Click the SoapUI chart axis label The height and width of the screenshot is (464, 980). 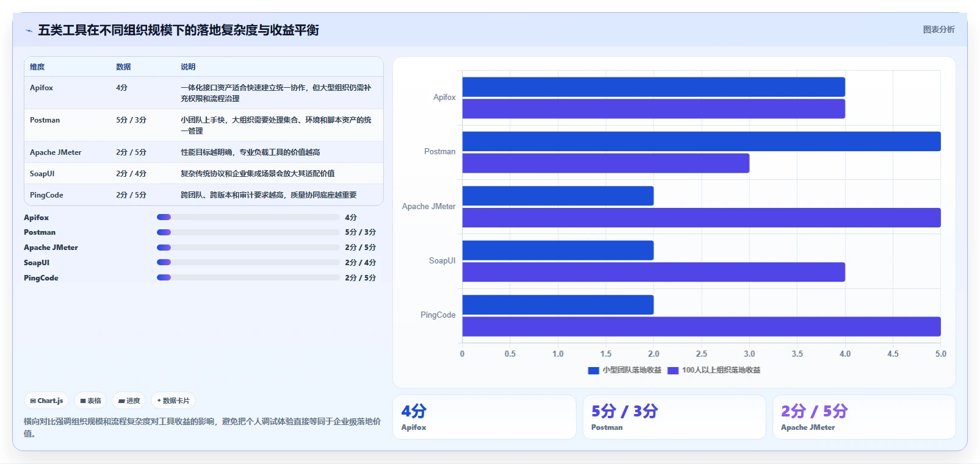pos(442,261)
